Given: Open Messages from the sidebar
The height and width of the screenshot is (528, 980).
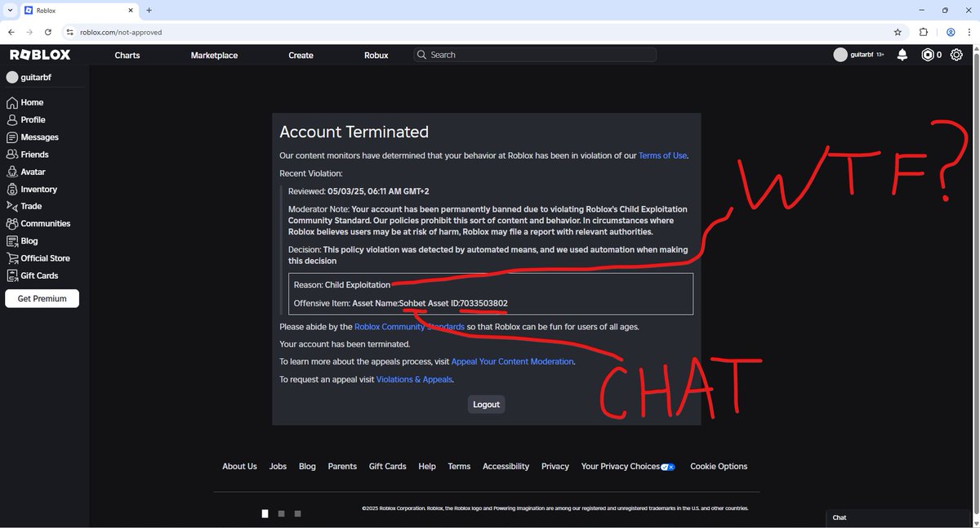Looking at the screenshot, I should tap(33, 137).
